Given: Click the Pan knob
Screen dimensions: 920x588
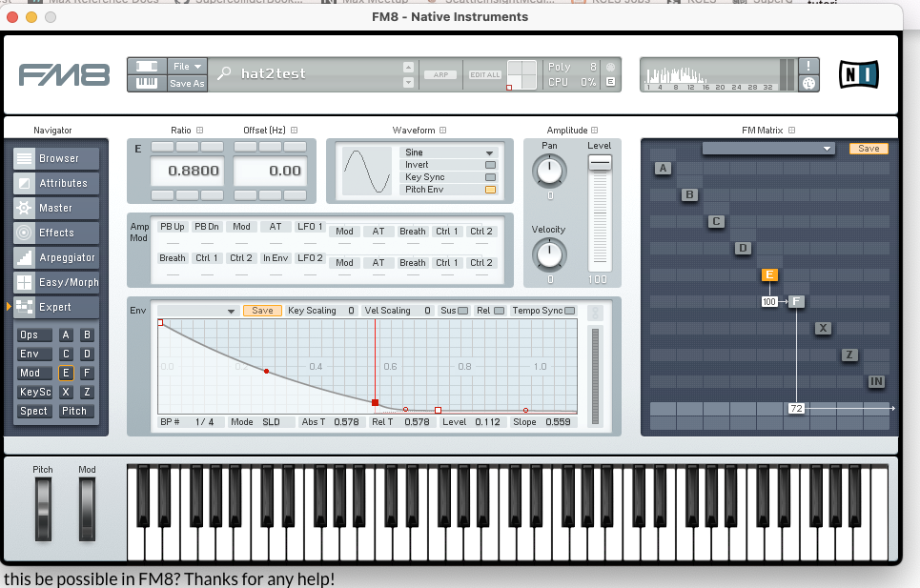Looking at the screenshot, I should (x=550, y=171).
